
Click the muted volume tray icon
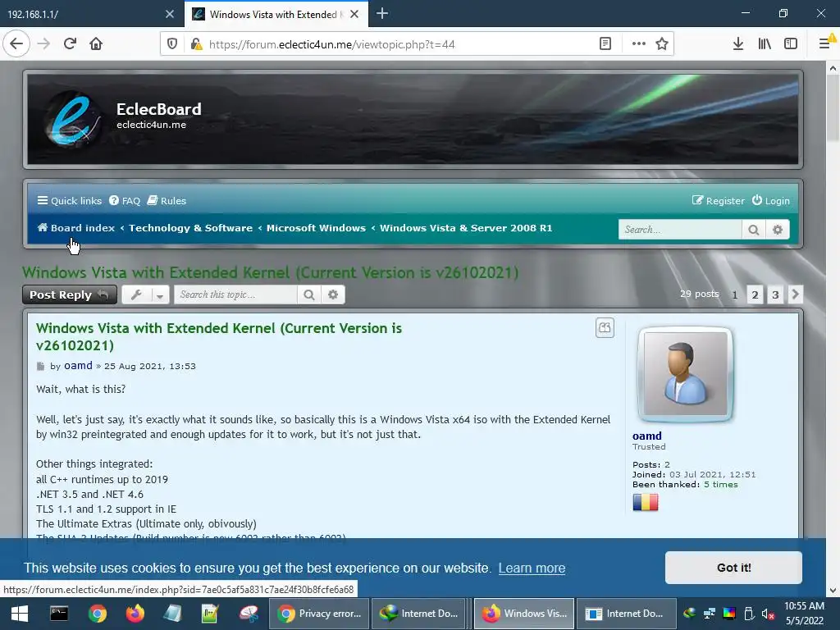pyautogui.click(x=768, y=614)
